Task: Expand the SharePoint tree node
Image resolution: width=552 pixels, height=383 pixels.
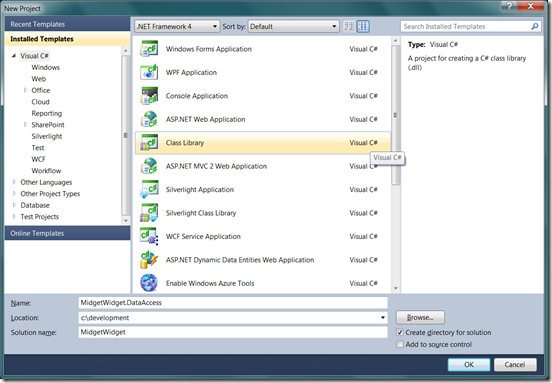Action: point(25,125)
